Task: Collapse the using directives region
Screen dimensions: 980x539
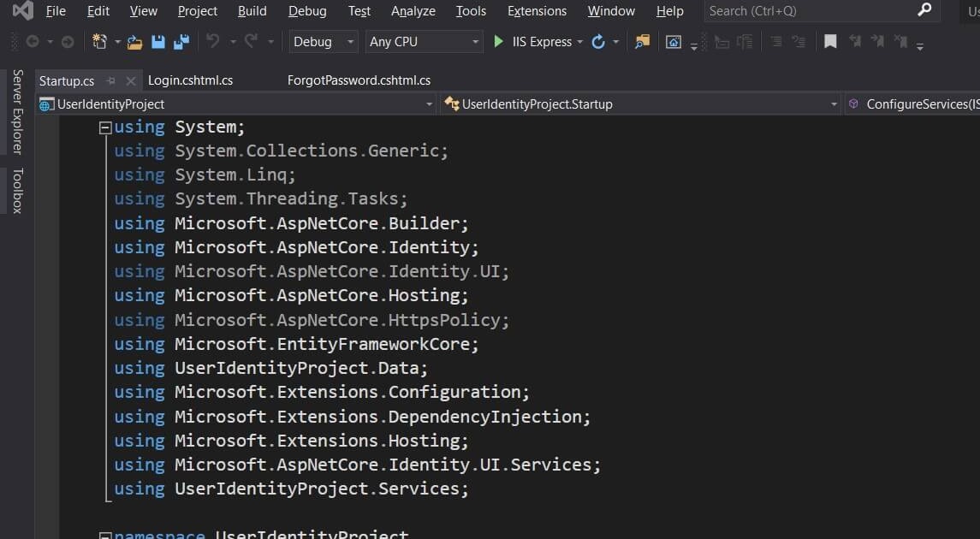Action: [104, 126]
